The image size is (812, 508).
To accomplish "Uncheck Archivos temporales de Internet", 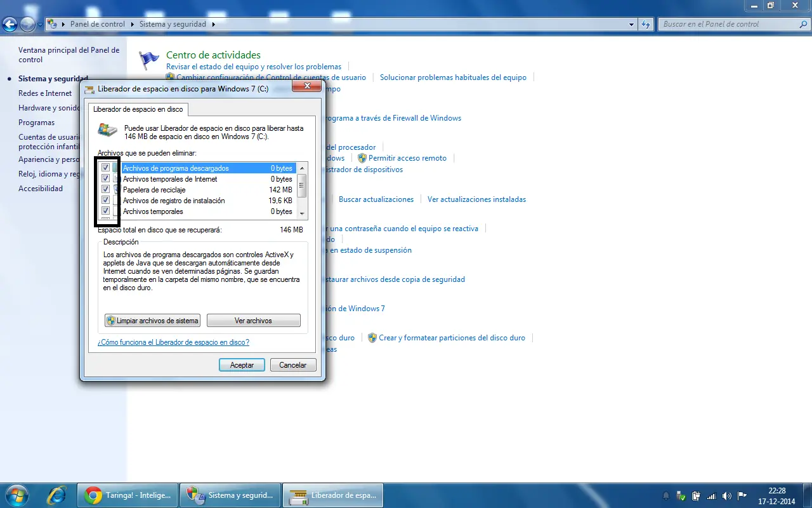I will click(105, 179).
